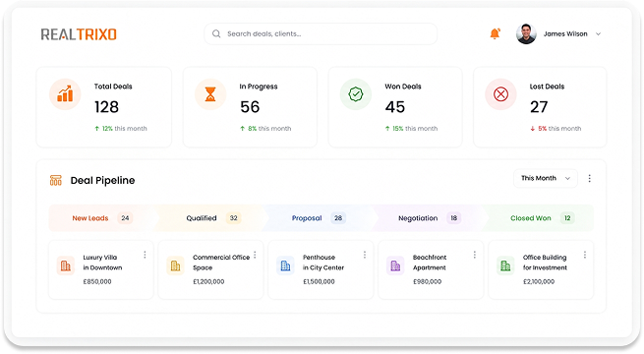644x354 pixels.
Task: Open options menu on Office Building card
Action: click(x=585, y=255)
